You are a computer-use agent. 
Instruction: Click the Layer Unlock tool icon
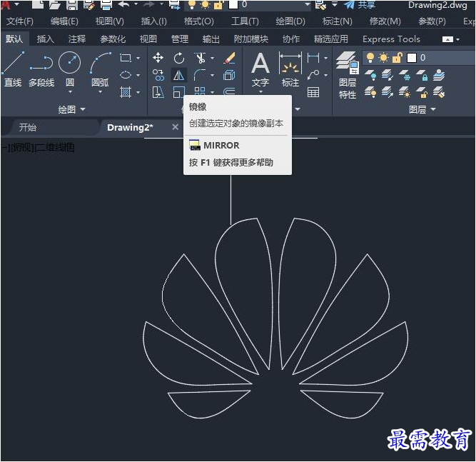422,92
